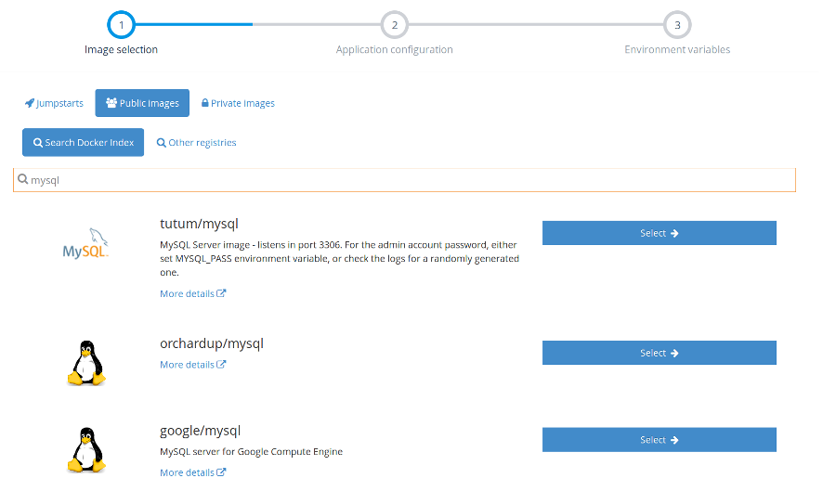Screen dimensions: 836x504
Task: Click Search Docker Index button
Action: point(84,142)
